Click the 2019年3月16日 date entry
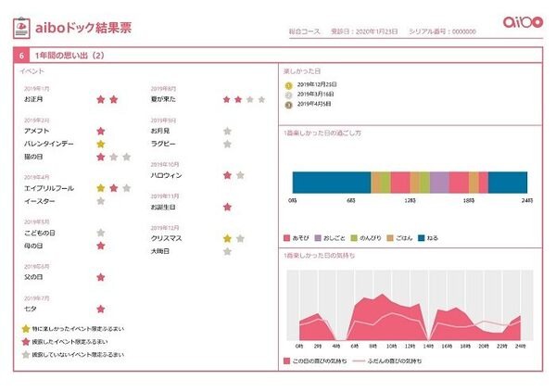Image resolution: width=556 pixels, height=392 pixels. [318, 95]
